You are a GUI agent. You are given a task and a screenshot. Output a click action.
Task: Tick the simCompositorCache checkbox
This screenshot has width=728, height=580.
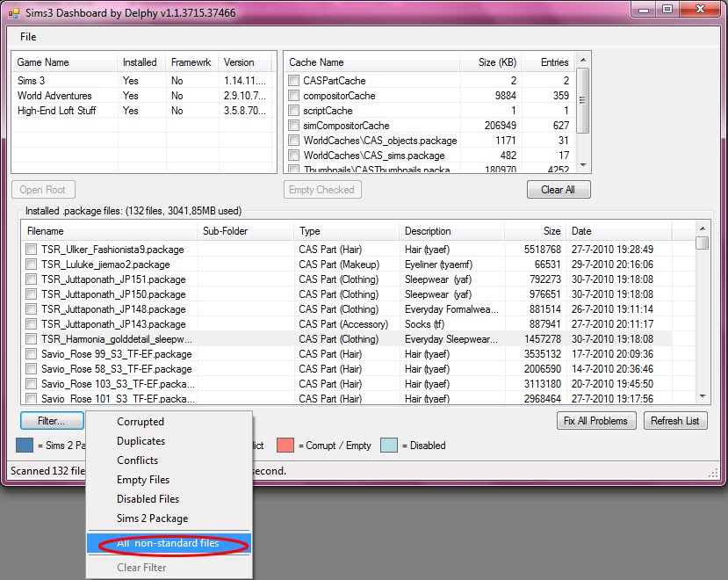[x=293, y=125]
